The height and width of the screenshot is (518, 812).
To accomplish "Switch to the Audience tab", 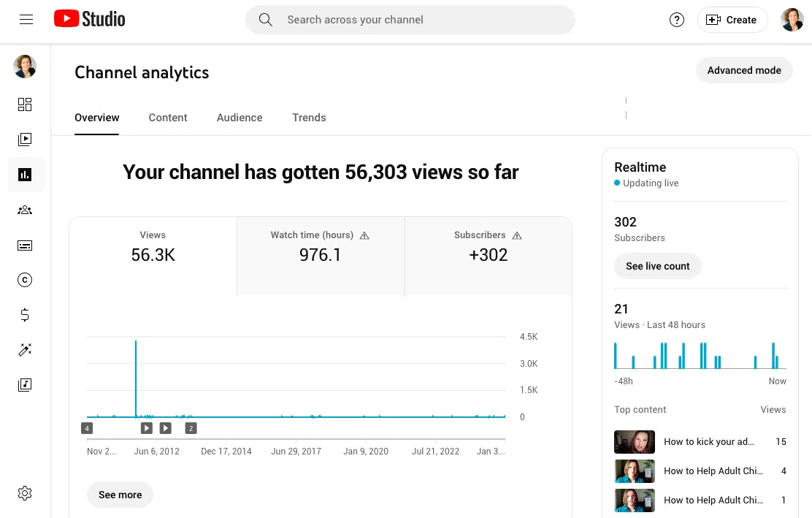I will (240, 118).
